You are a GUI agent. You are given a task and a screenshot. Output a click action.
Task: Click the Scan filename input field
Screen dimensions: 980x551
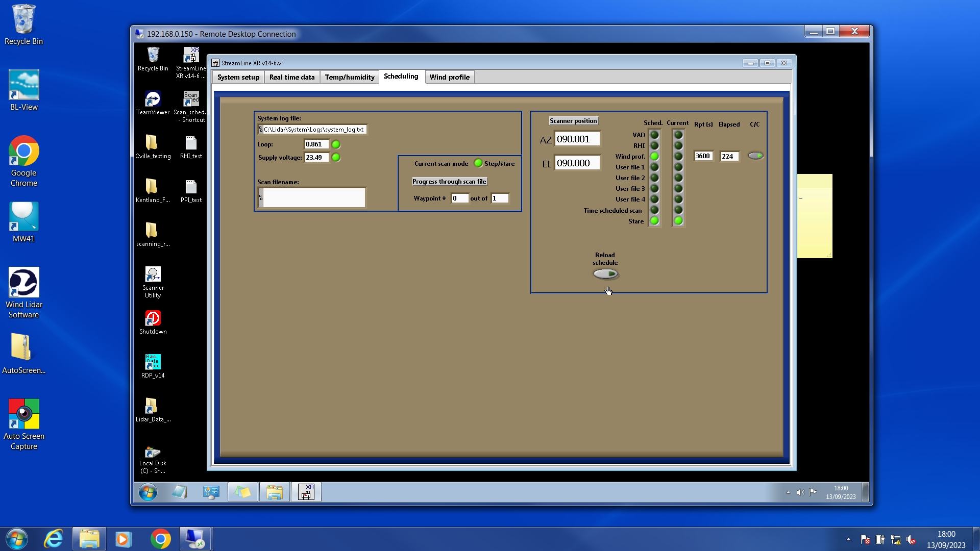(x=313, y=198)
